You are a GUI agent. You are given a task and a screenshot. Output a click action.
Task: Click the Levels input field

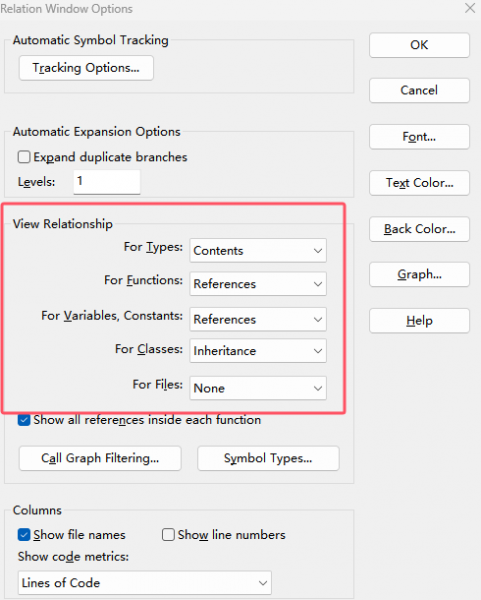point(107,181)
